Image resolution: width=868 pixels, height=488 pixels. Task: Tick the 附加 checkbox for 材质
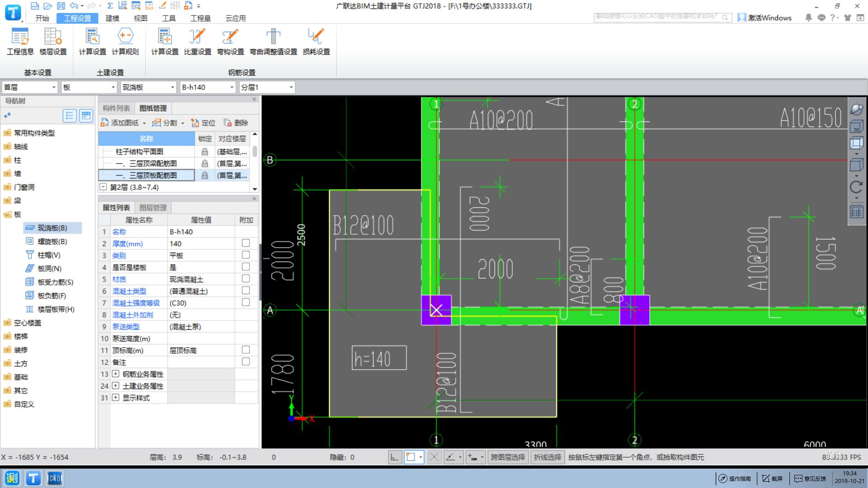(245, 279)
